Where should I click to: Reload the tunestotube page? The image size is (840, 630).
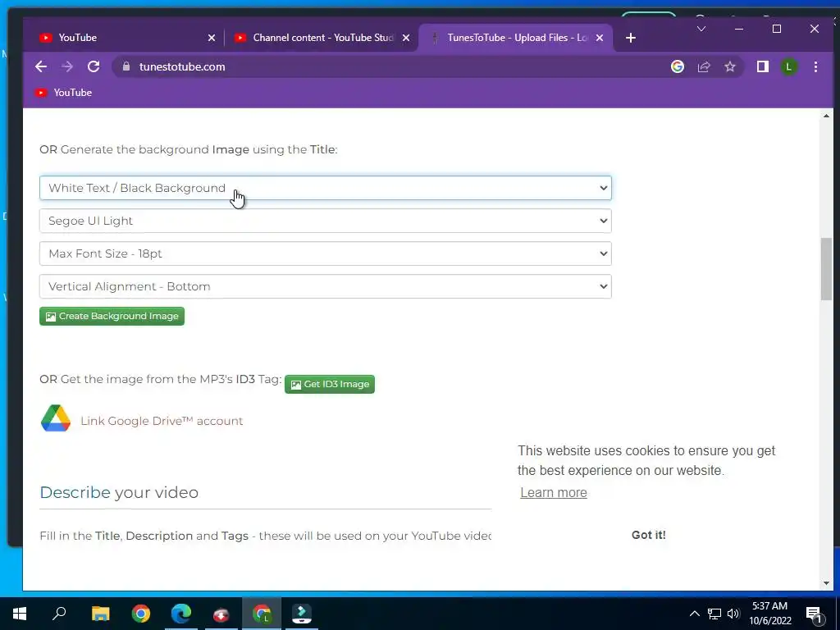point(94,66)
